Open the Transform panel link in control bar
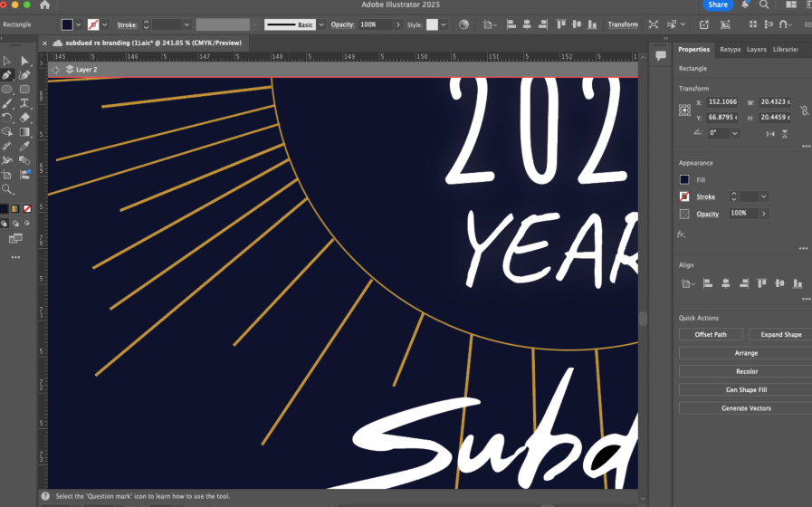This screenshot has width=812, height=507. tap(623, 24)
